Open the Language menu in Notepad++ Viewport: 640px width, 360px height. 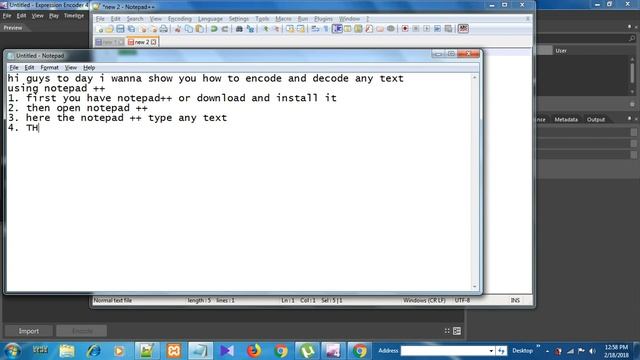(x=210, y=19)
